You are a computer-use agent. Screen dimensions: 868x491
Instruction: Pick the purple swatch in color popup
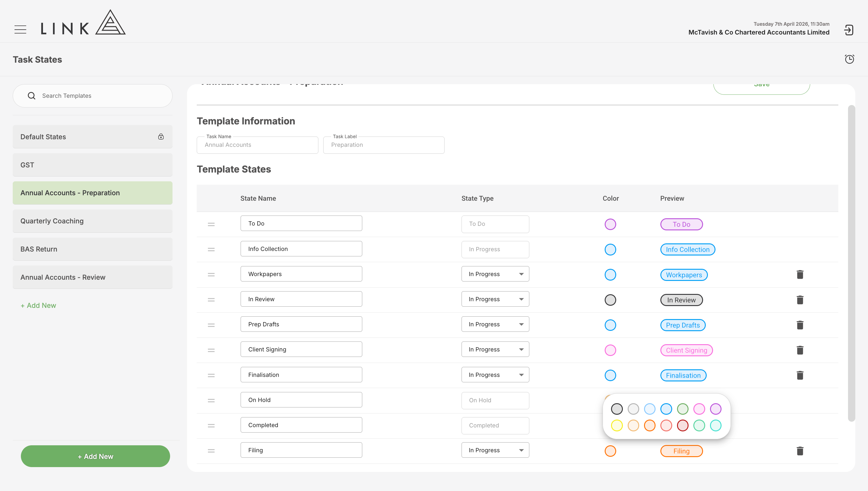pos(716,409)
